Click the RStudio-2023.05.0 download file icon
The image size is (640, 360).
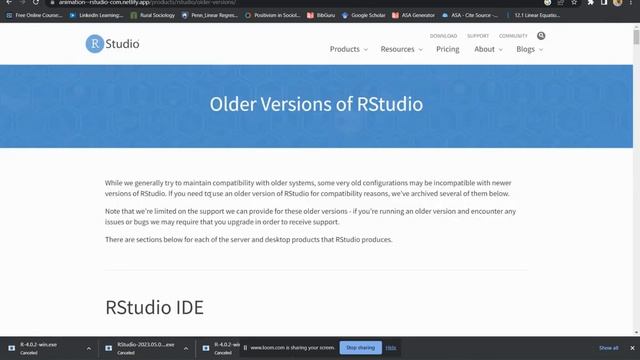(x=109, y=348)
